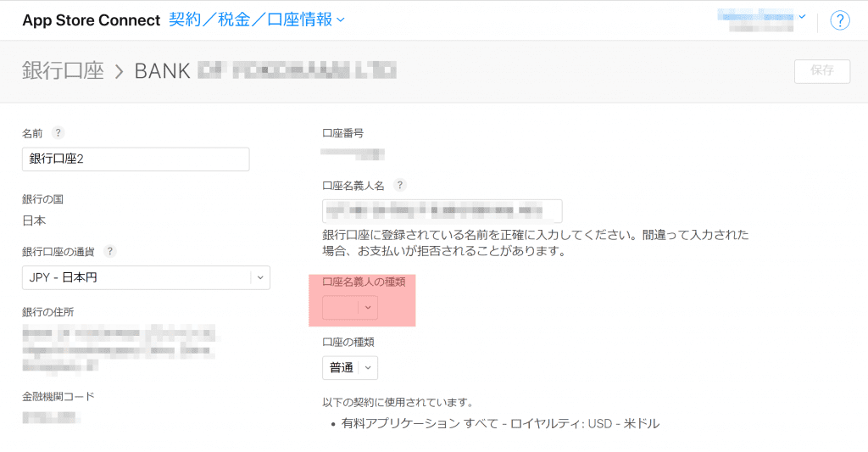Screen dimensions: 868x452
Task: Click into the 口座名義人名 text field
Action: [442, 210]
